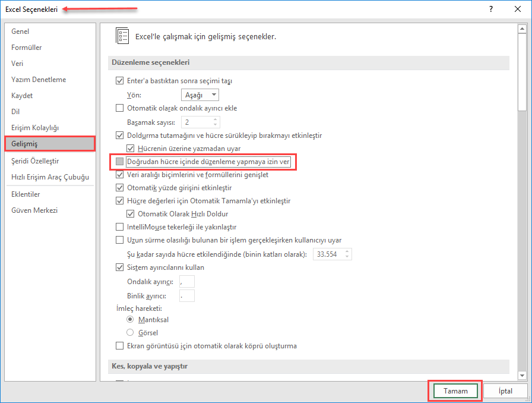This screenshot has height=403, width=532.
Task: Check 'Uzun sürme olasılığı bulunan bir işlem' option
Action: (119, 240)
